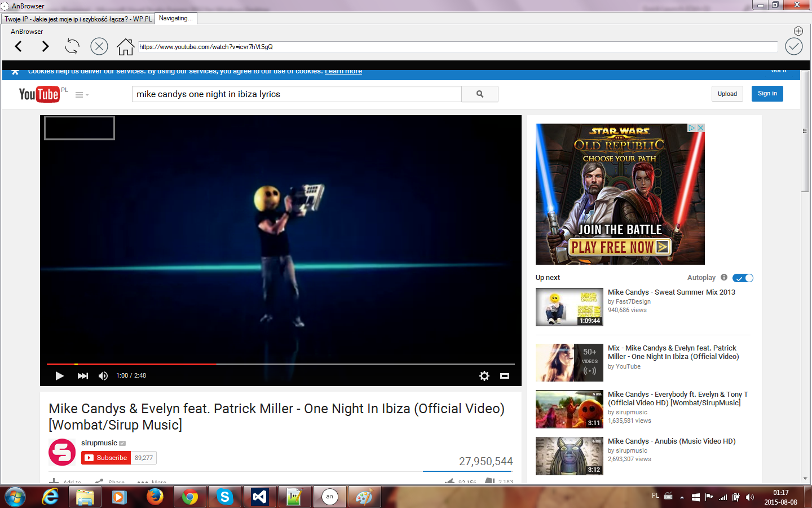Click the 27,950,544 view count

click(x=486, y=461)
